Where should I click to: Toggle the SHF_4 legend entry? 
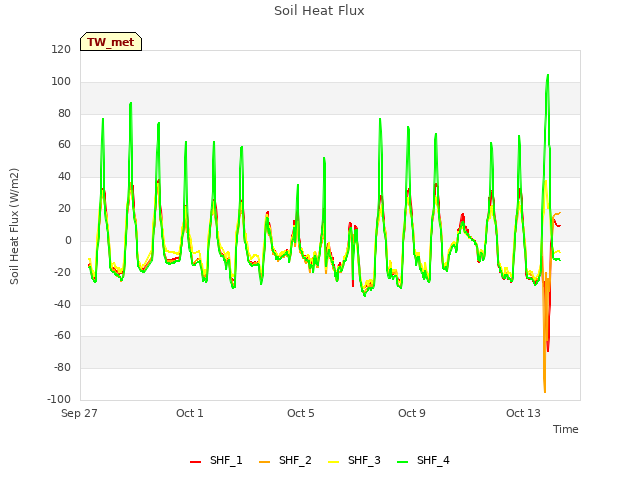[x=423, y=460]
